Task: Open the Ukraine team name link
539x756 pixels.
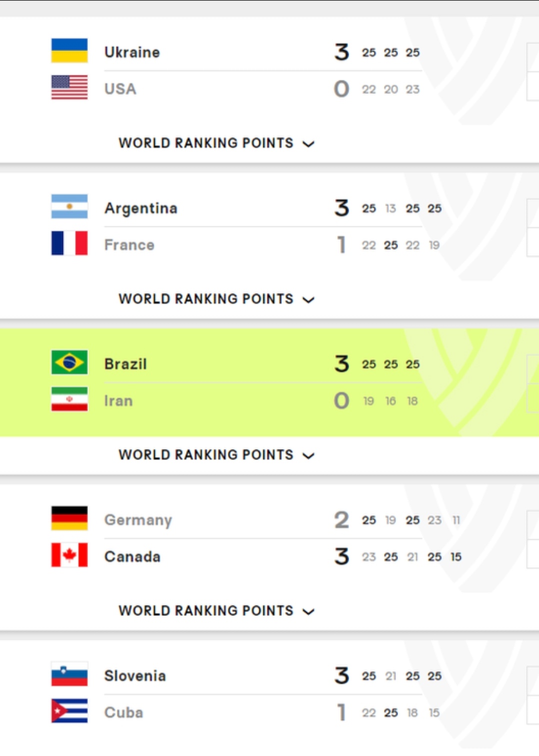Action: pyautogui.click(x=132, y=52)
